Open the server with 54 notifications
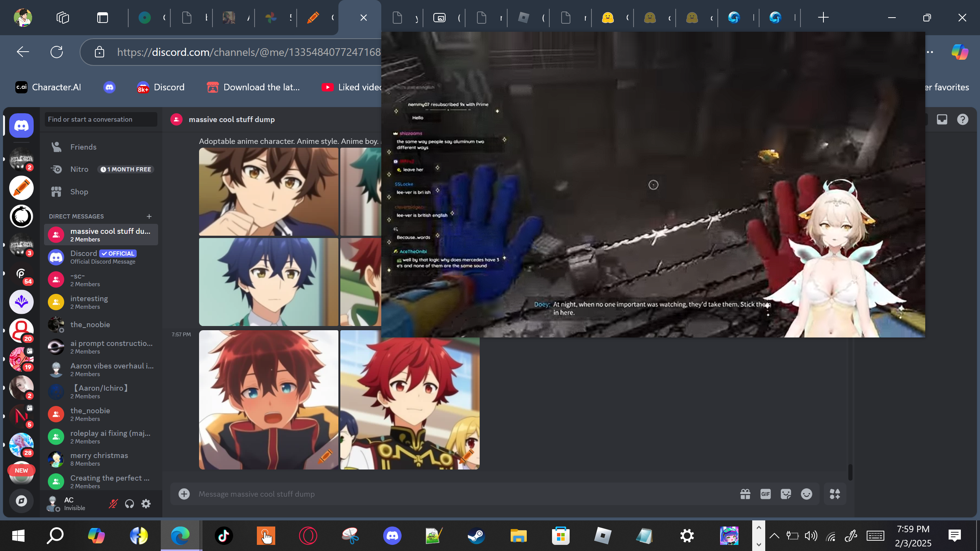The image size is (980, 551). (x=21, y=274)
